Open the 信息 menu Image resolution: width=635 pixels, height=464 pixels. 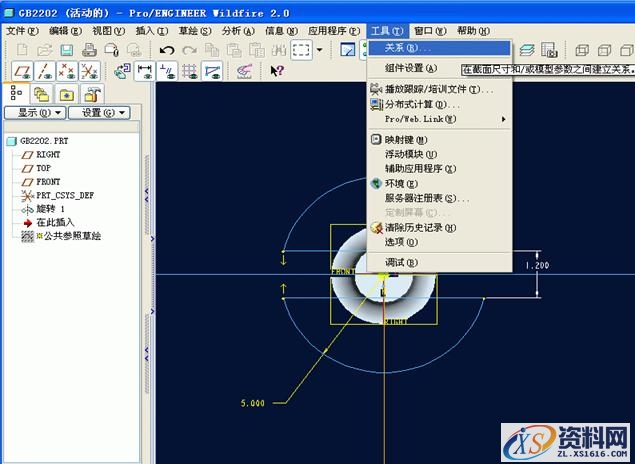[281, 31]
